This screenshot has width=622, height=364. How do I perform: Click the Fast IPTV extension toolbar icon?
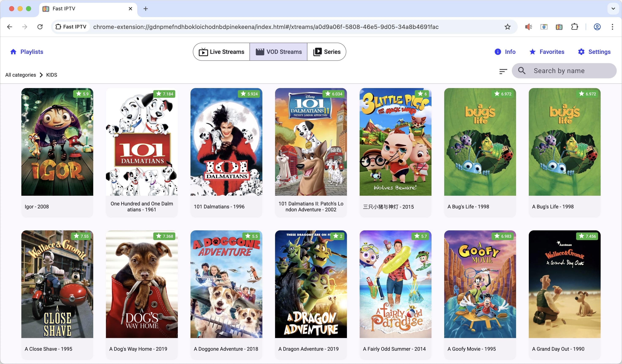pyautogui.click(x=559, y=27)
